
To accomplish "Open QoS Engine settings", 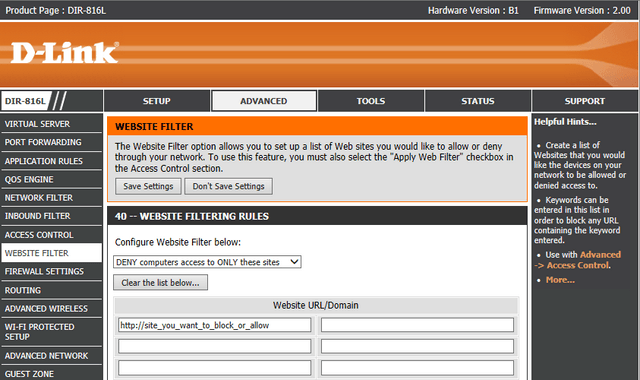I will click(51, 179).
